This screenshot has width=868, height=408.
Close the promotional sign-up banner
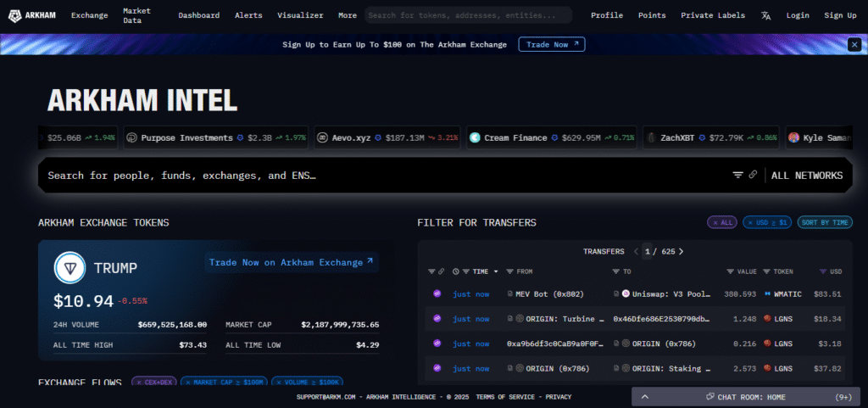(854, 45)
